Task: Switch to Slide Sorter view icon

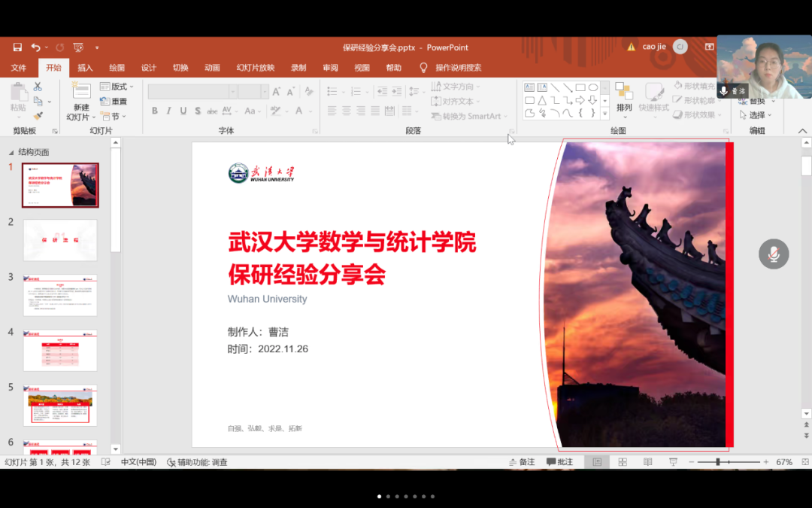Action: point(623,462)
